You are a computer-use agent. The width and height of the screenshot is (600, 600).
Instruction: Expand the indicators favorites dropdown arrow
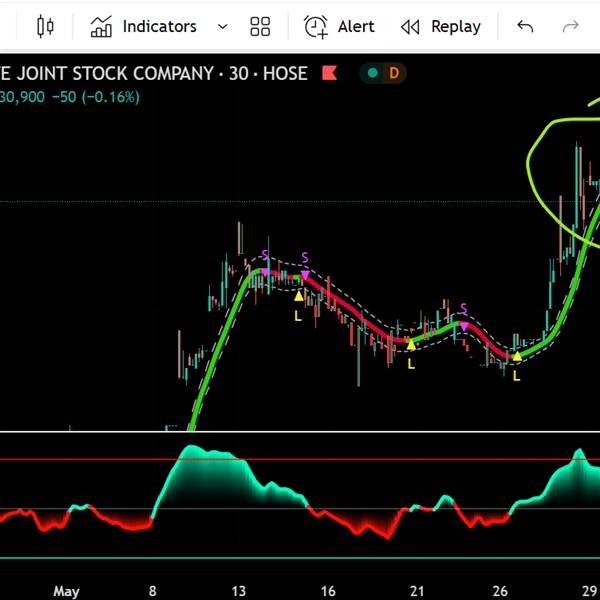[222, 27]
